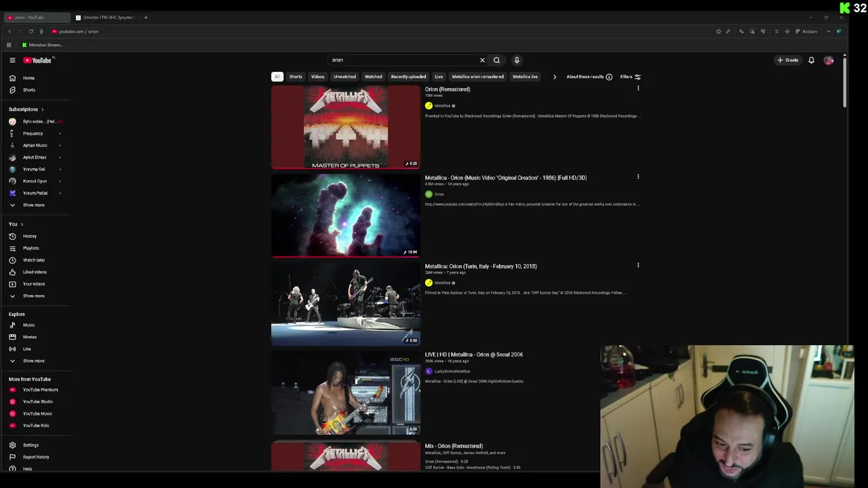
Task: Open Watch later in the sidebar
Action: click(x=33, y=260)
